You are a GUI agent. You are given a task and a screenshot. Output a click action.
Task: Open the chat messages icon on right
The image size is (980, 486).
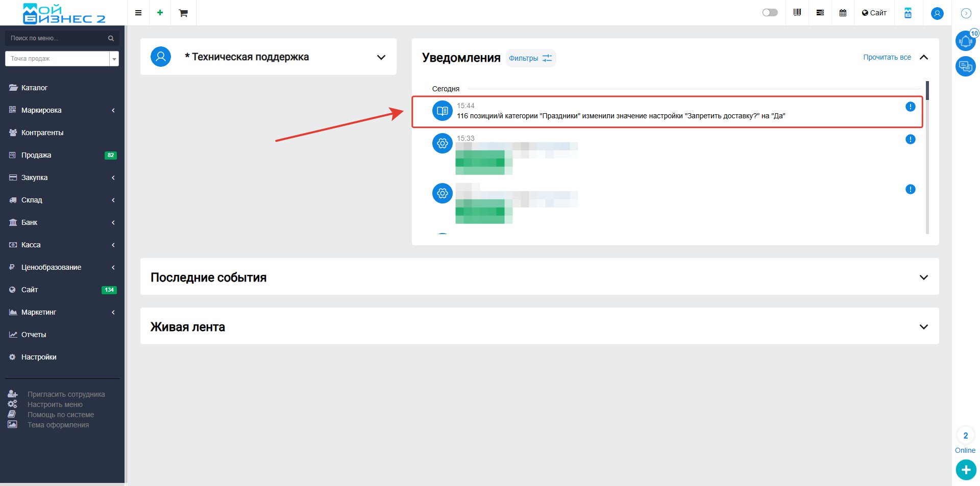pyautogui.click(x=965, y=66)
